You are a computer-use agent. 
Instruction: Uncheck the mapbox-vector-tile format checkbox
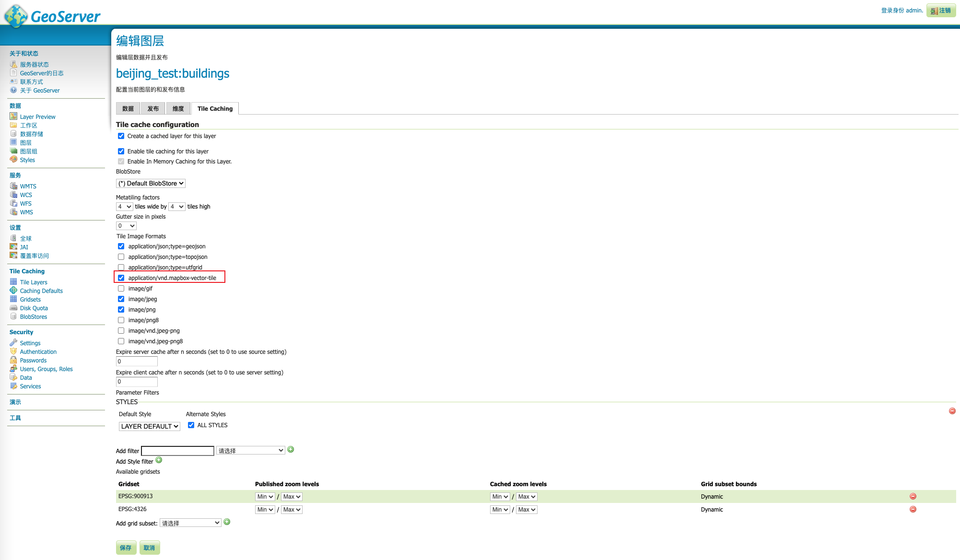(x=121, y=278)
